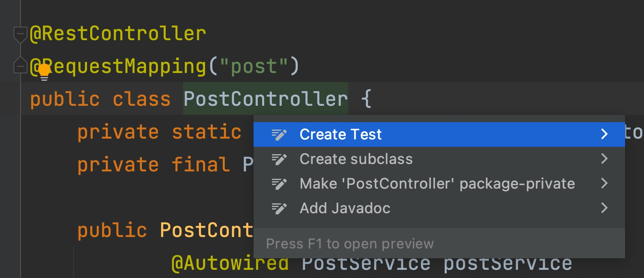Screen dimensions: 644x278
Task: Expand the Create subclass submenu arrow
Action: point(604,159)
